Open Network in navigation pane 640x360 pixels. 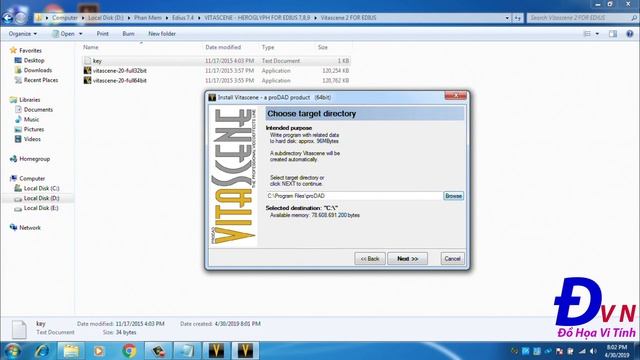30,227
